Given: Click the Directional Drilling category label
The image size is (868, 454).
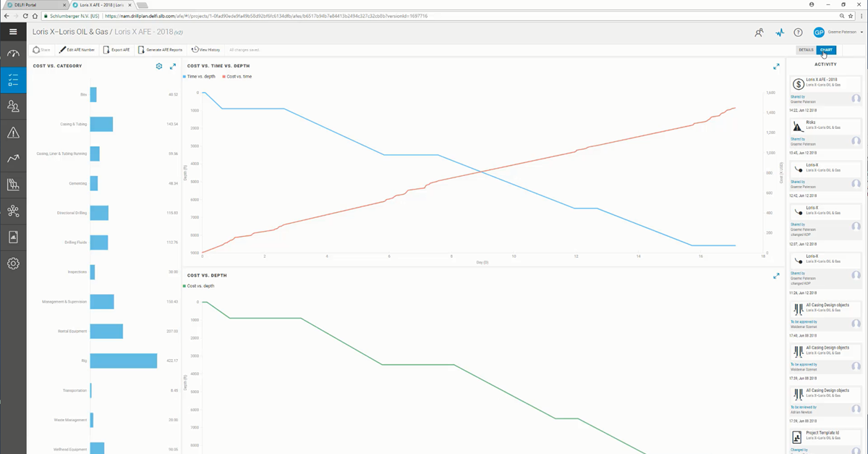Looking at the screenshot, I should point(72,213).
